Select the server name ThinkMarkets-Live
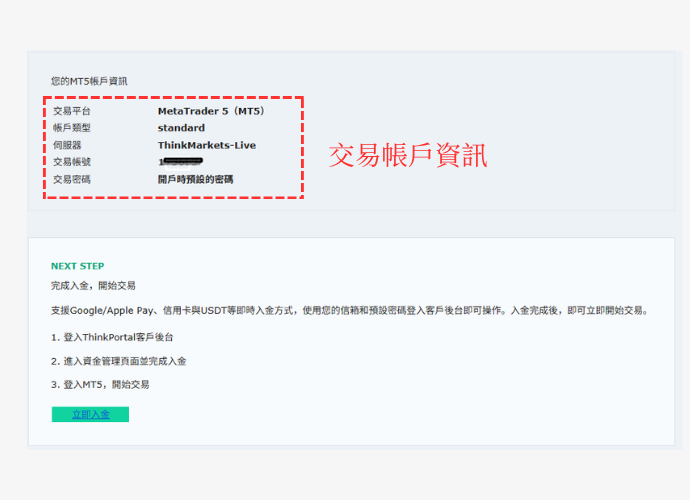This screenshot has height=500, width=690. [207, 145]
